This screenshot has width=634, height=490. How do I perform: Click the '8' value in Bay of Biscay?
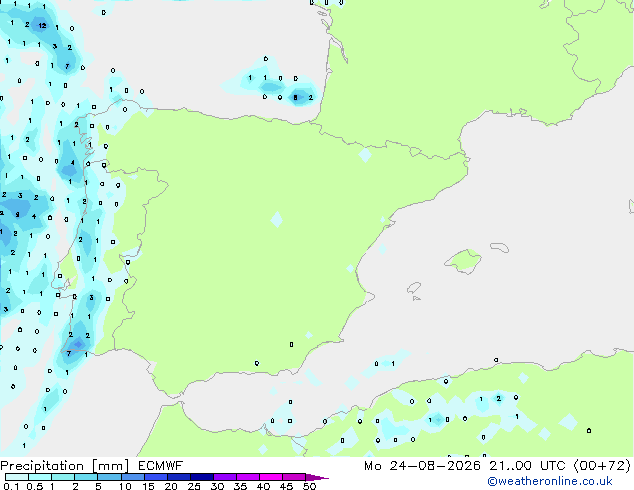point(295,97)
